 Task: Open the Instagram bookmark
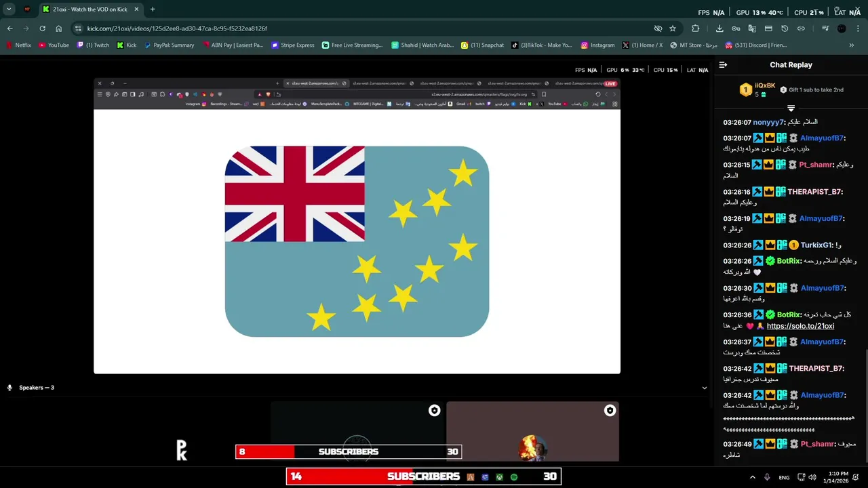pos(597,45)
